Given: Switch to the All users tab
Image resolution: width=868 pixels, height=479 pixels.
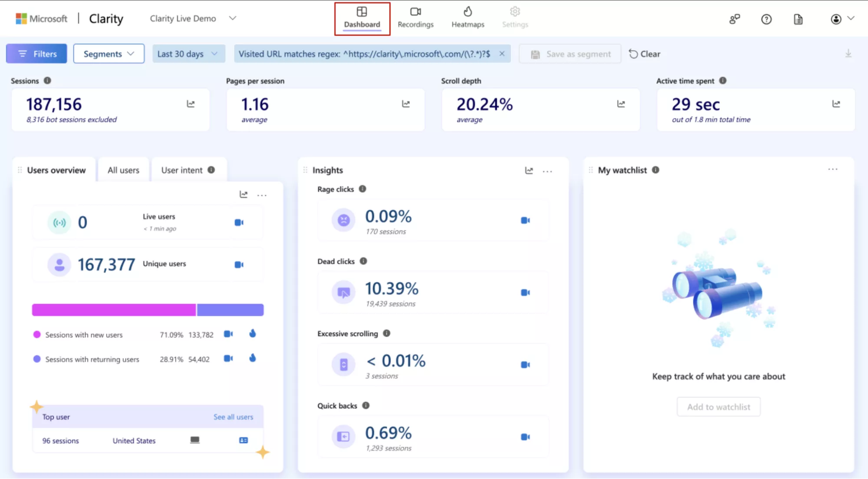Looking at the screenshot, I should point(123,170).
